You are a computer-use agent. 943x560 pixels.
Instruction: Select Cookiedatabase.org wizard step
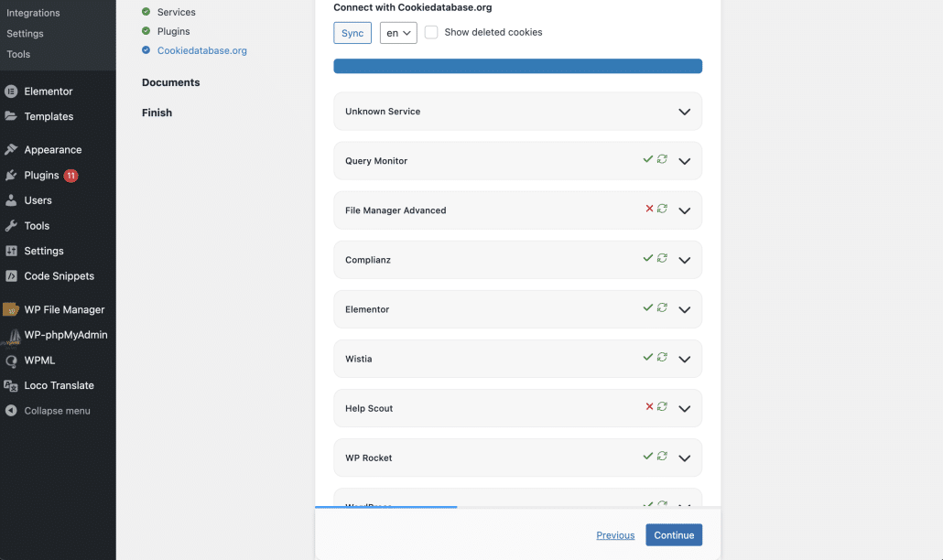click(201, 51)
